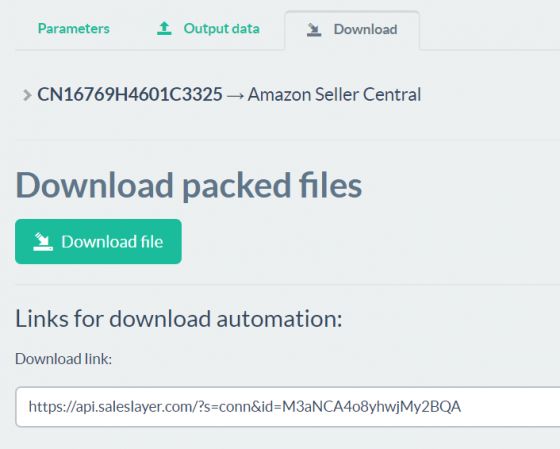
Task: Click the M3aNCA4o8yhwjMy2BQA id in the URL
Action: pyautogui.click(x=371, y=406)
